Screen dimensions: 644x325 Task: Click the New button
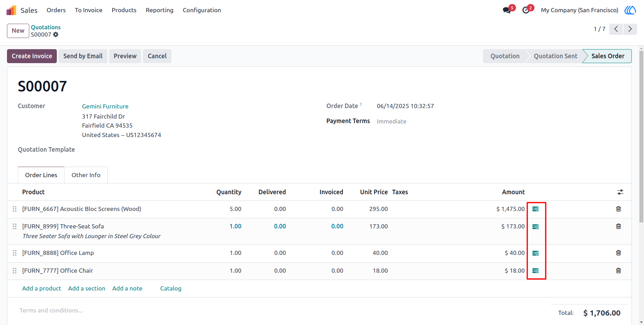tap(18, 31)
